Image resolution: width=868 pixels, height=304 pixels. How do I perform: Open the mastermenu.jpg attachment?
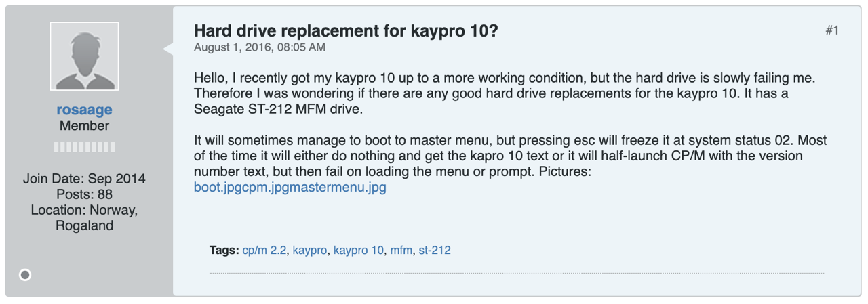[338, 188]
